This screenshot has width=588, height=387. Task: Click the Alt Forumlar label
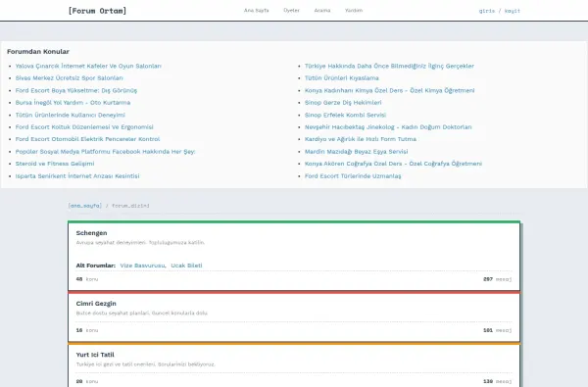click(x=96, y=266)
